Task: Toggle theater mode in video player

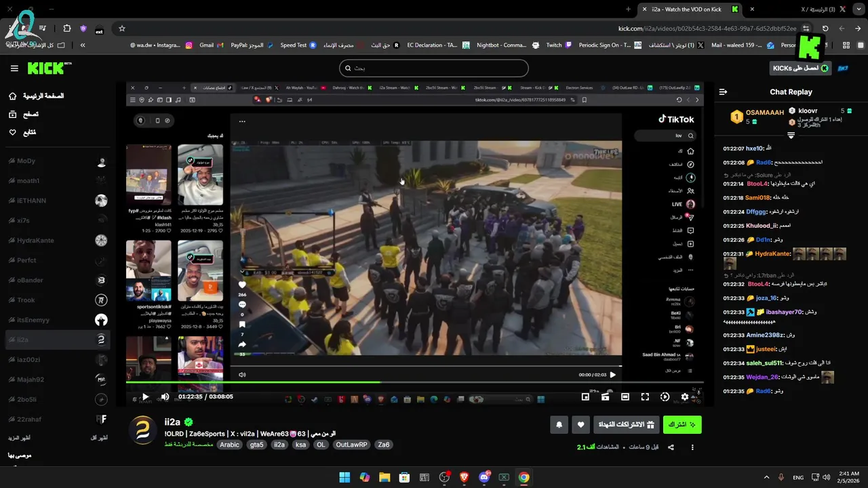Action: point(625,396)
